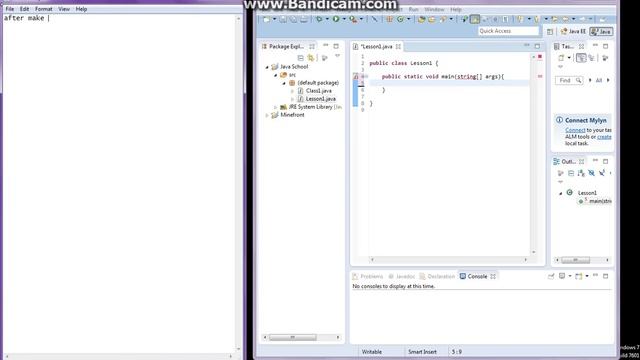Click the Debug bug icon in toolbar
Image resolution: width=640 pixels, height=360 pixels.
point(319,19)
